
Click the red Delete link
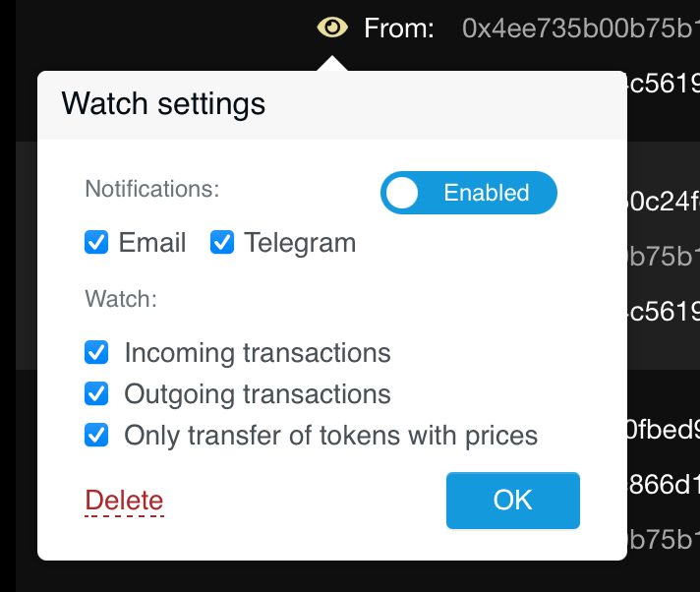[124, 501]
